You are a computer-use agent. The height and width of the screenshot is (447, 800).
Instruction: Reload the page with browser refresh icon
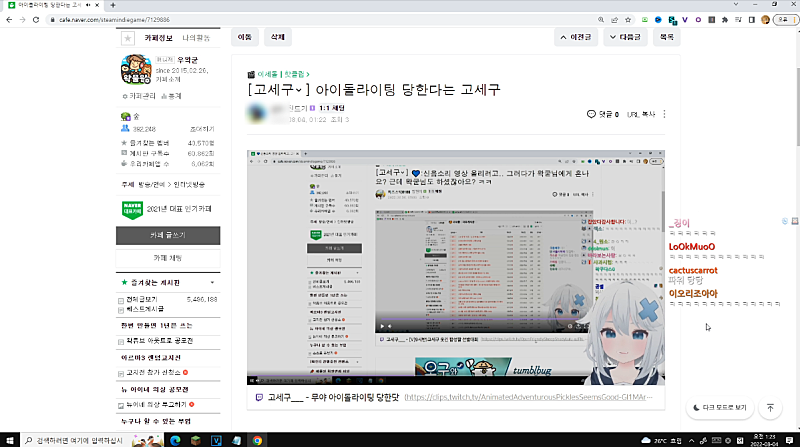pyautogui.click(x=37, y=19)
